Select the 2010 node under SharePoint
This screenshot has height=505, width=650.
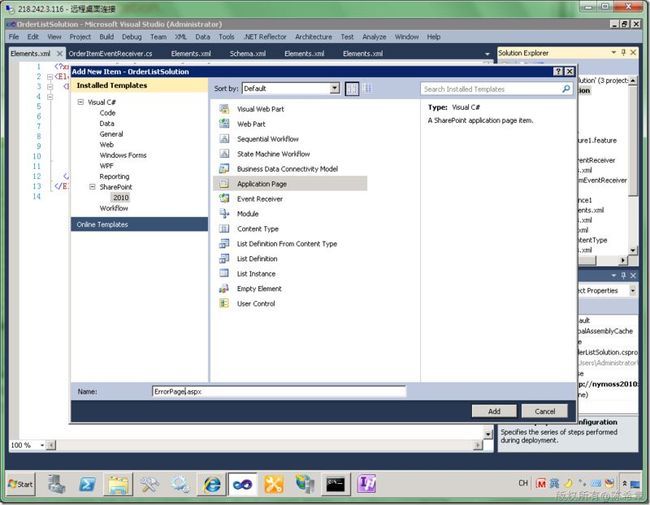click(121, 197)
